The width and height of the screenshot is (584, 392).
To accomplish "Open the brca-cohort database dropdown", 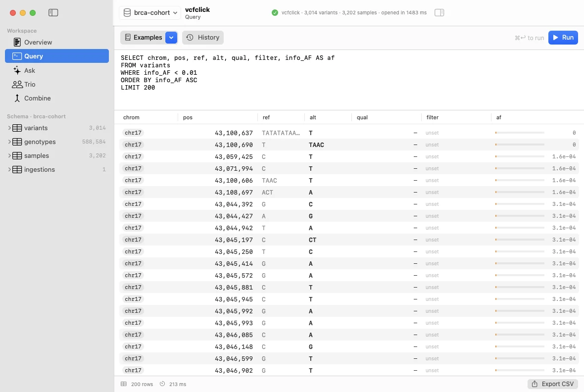I will click(150, 13).
